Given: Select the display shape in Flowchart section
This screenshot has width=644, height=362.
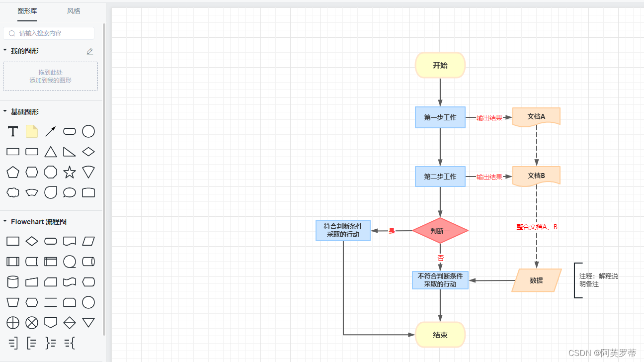Looking at the screenshot, I should tap(88, 282).
